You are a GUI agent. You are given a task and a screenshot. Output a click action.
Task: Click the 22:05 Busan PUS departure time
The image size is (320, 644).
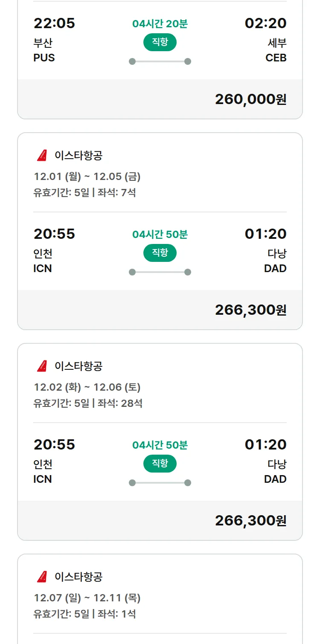coord(54,23)
